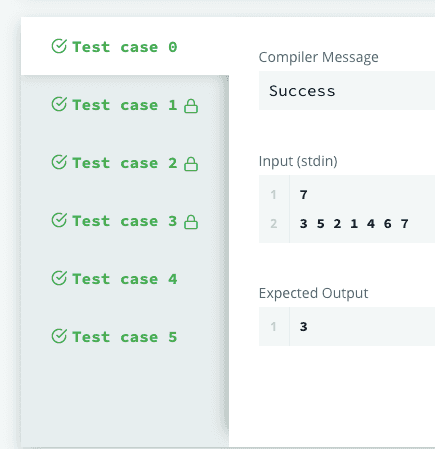Click the Input (stdin) label

pyautogui.click(x=298, y=161)
